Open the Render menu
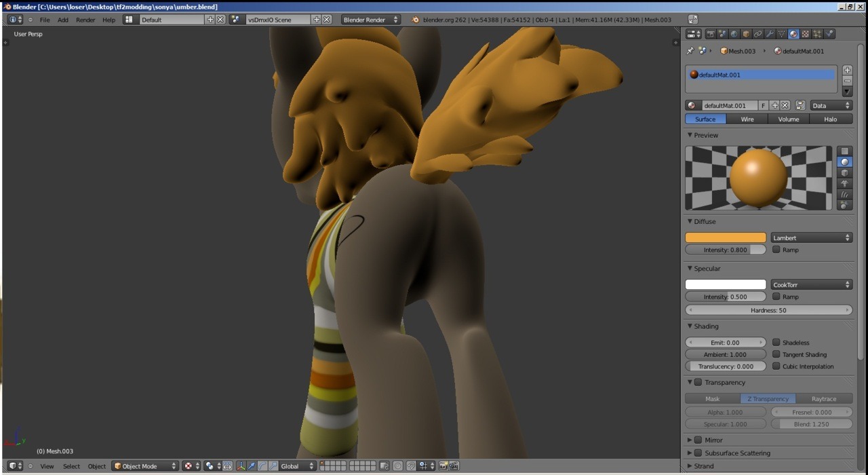This screenshot has width=868, height=475. point(85,20)
